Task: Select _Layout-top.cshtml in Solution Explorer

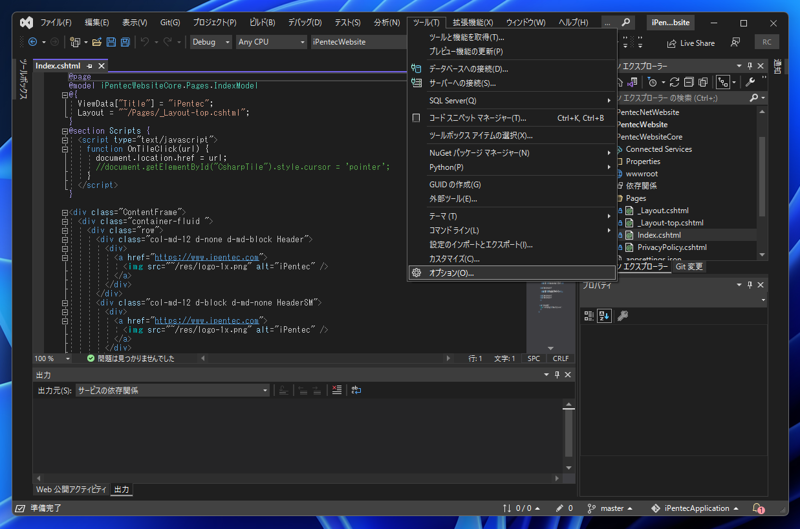Action: coord(670,222)
